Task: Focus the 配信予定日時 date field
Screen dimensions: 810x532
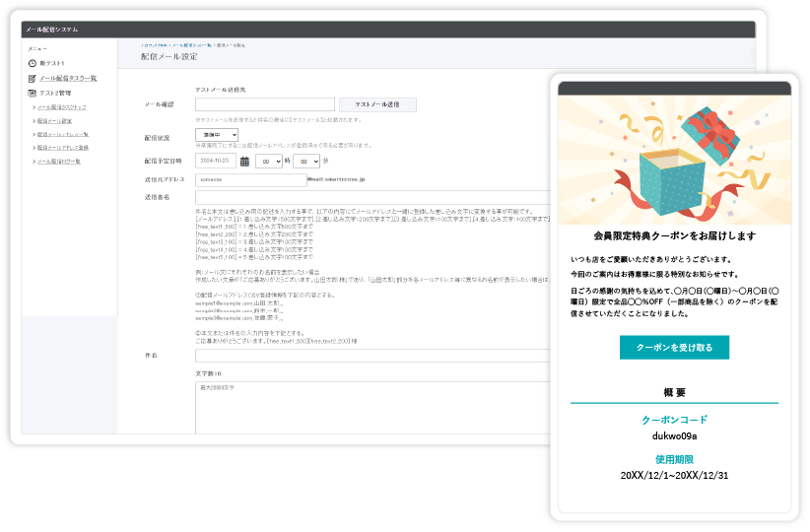Action: coord(217,160)
